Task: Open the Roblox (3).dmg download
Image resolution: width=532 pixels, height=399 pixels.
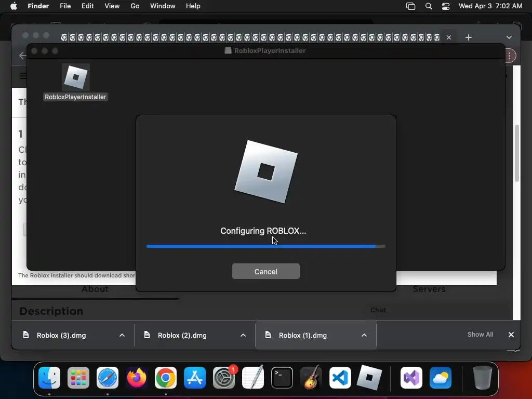Action: [61, 335]
